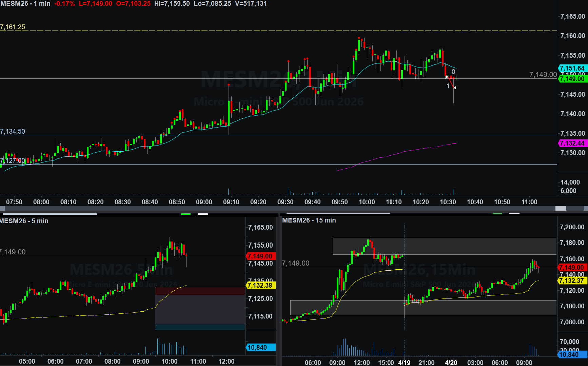
Task: Select the cyan 7,151.64 moving average price tag
Action: [572, 68]
